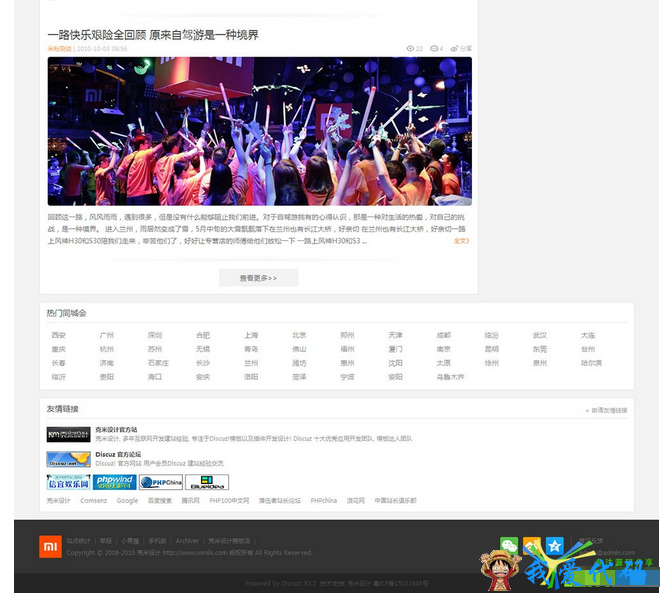Viewport: 664px width, 596px height.
Task: Click the 全文 read-more link
Action: [x=461, y=241]
